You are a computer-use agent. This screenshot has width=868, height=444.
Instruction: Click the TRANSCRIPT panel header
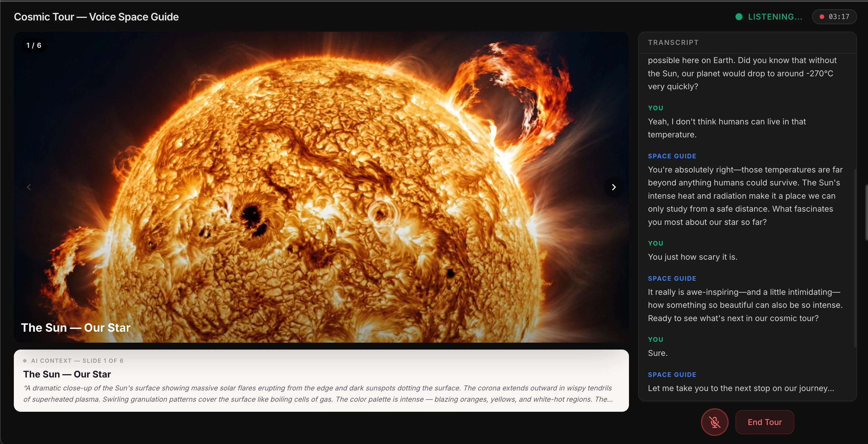click(x=673, y=42)
